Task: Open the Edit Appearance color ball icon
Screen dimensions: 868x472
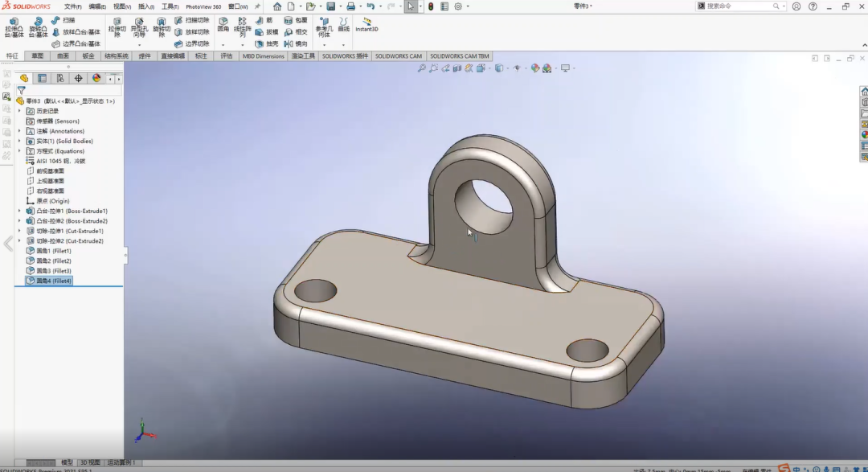Action: pos(534,68)
